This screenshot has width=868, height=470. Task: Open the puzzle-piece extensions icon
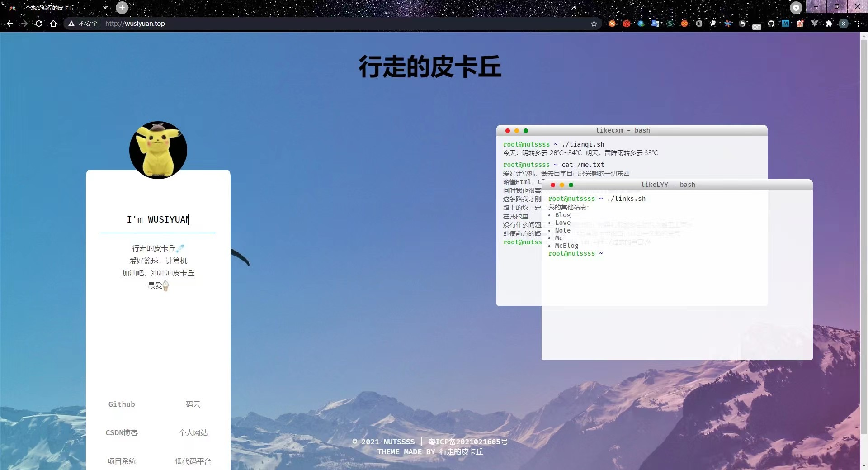[x=829, y=24]
